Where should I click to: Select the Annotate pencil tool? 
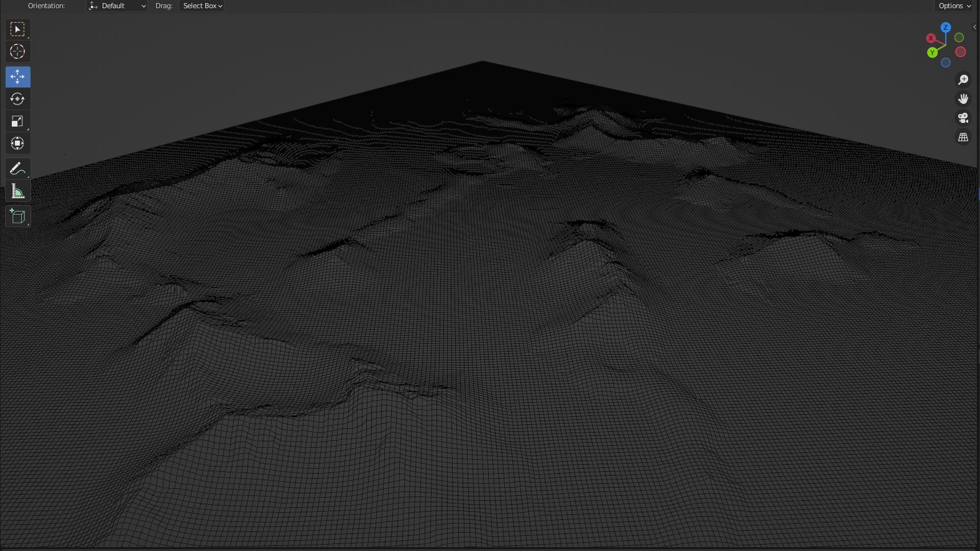[x=17, y=169]
